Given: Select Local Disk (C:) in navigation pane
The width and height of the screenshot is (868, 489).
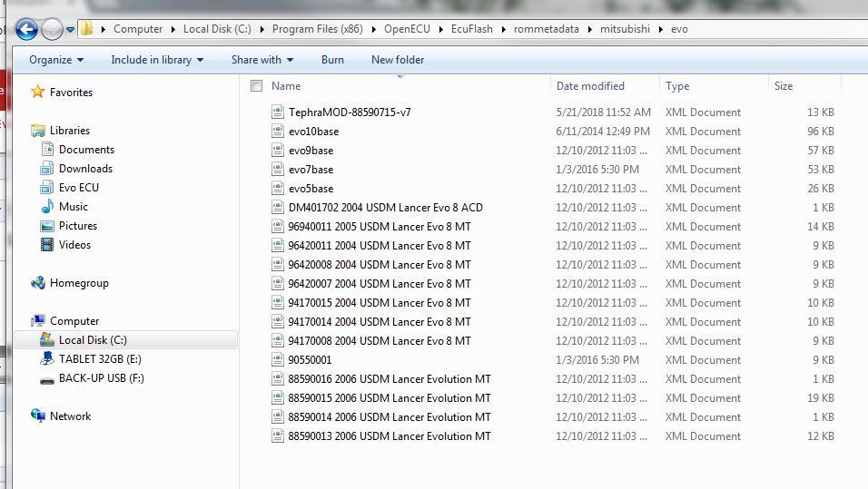Looking at the screenshot, I should tap(93, 340).
